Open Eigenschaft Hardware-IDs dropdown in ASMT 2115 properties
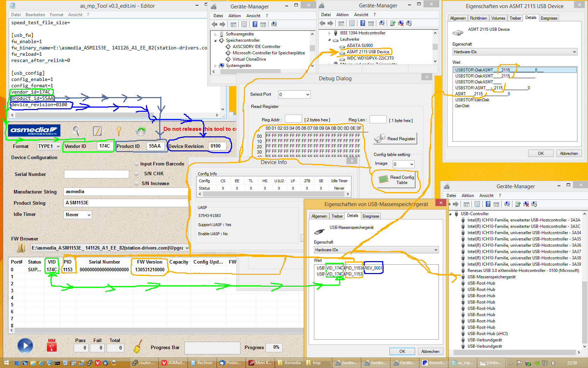 tap(514, 52)
